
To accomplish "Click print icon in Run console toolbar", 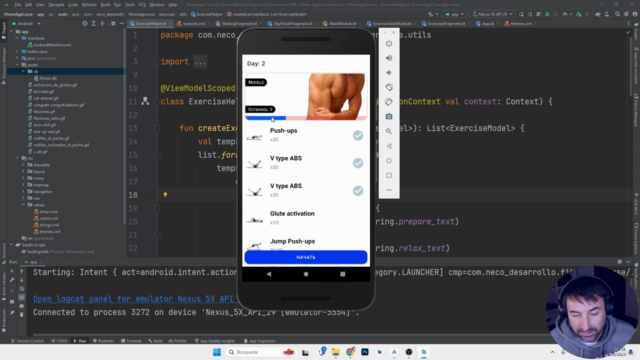I will tap(22, 306).
